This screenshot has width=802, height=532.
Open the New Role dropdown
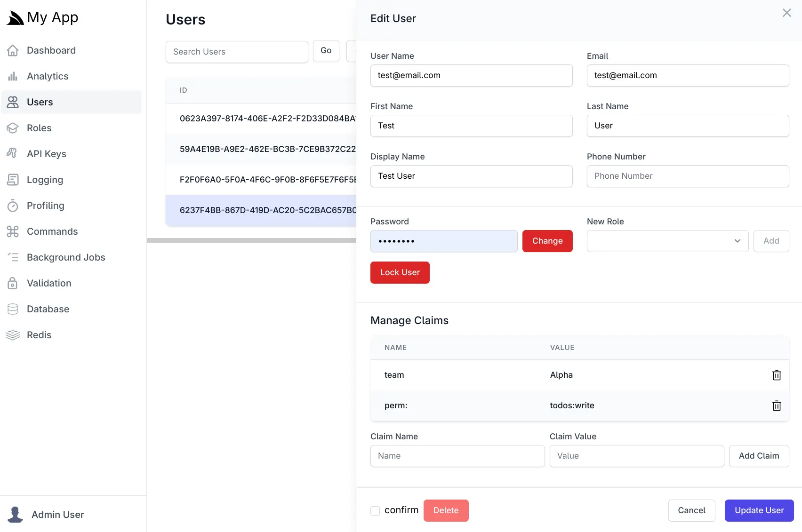(x=667, y=241)
